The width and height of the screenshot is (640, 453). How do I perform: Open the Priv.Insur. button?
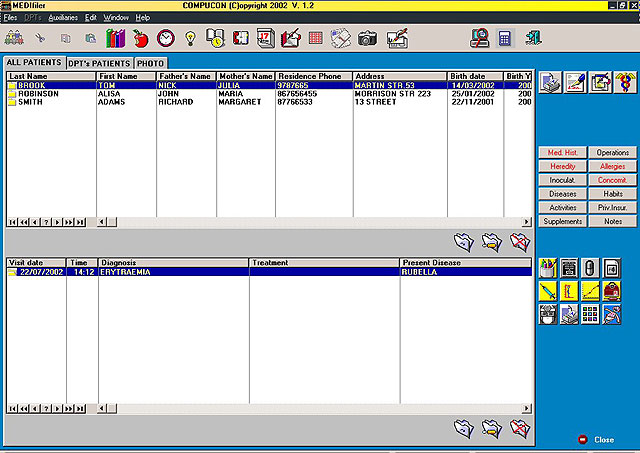[613, 207]
